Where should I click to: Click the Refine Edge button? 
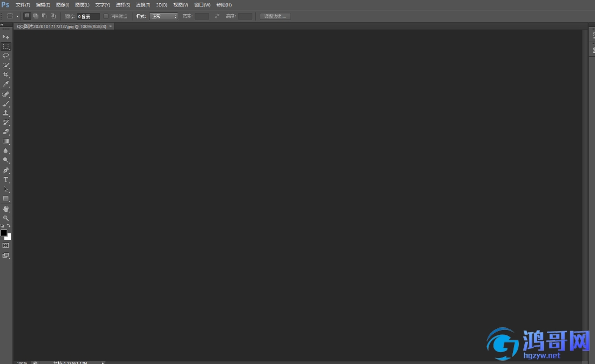click(x=275, y=16)
